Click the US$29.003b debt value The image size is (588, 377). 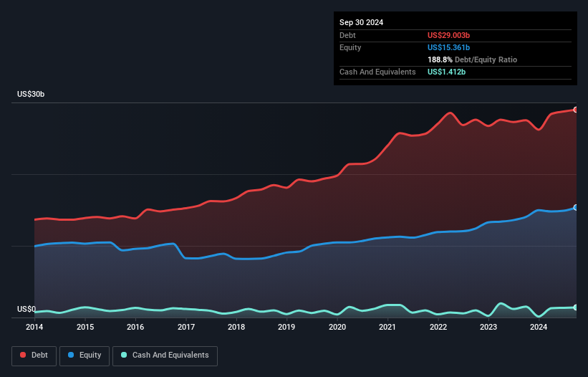(448, 35)
